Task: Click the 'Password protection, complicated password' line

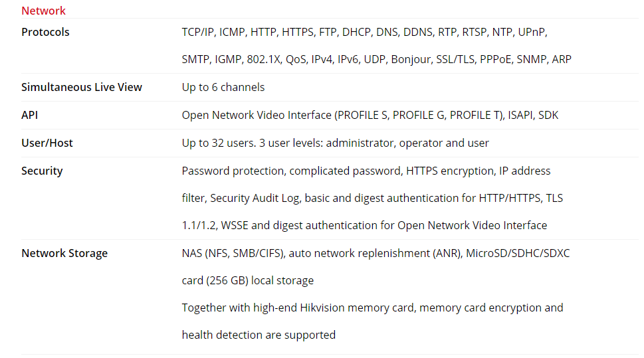Action: point(366,171)
